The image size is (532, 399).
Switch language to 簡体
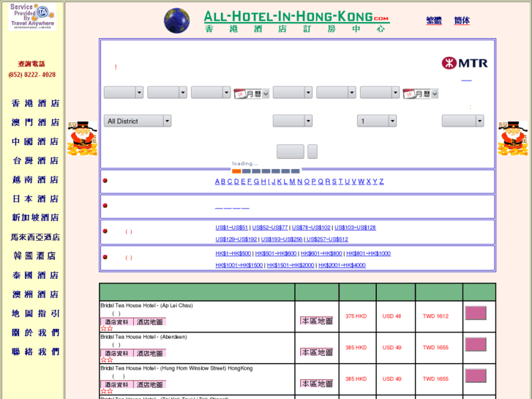(462, 20)
